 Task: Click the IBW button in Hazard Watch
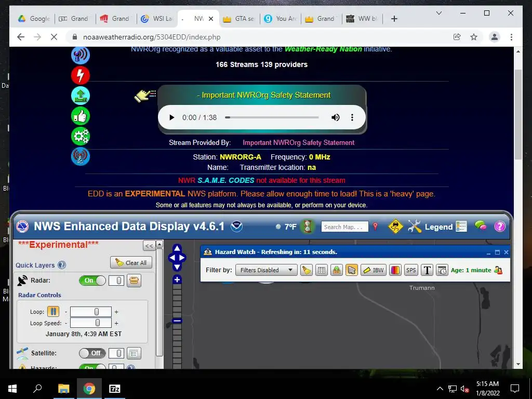[374, 270]
